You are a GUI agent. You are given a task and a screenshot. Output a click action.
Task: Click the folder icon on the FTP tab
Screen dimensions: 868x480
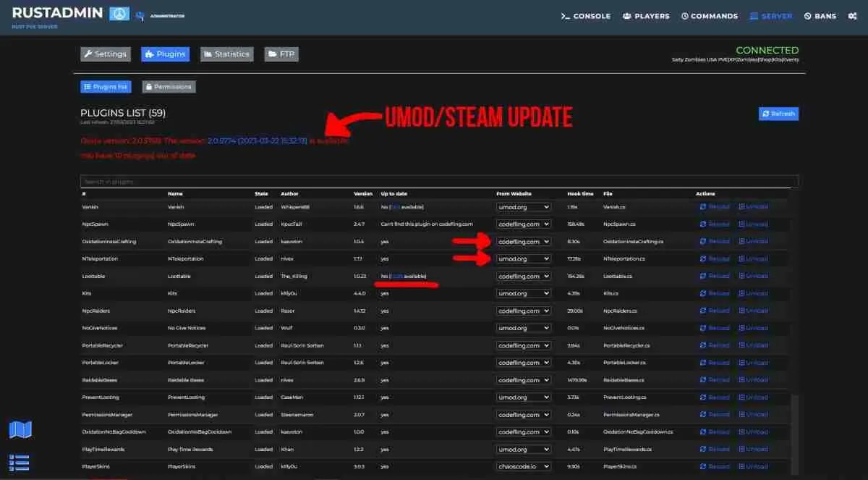click(x=271, y=53)
